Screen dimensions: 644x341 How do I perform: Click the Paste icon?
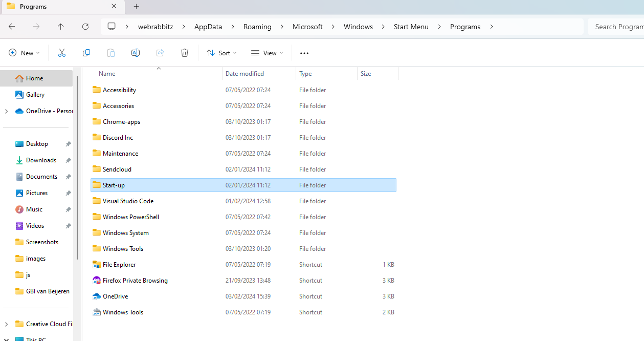pyautogui.click(x=110, y=53)
